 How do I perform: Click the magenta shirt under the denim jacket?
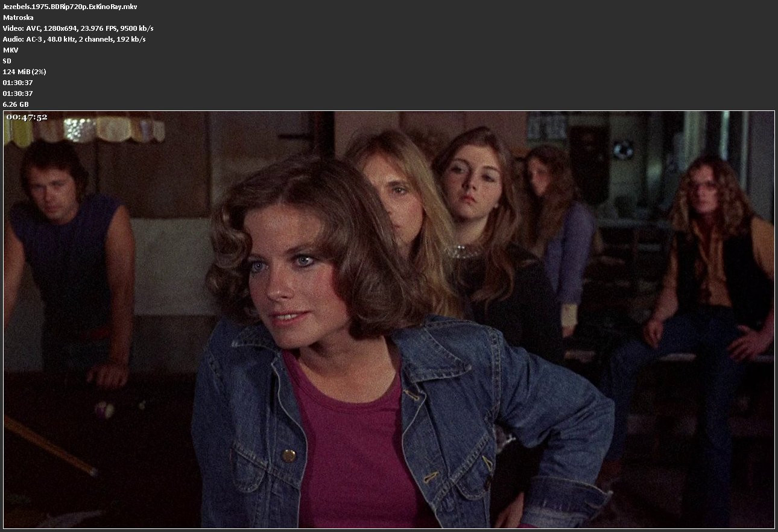[x=350, y=446]
